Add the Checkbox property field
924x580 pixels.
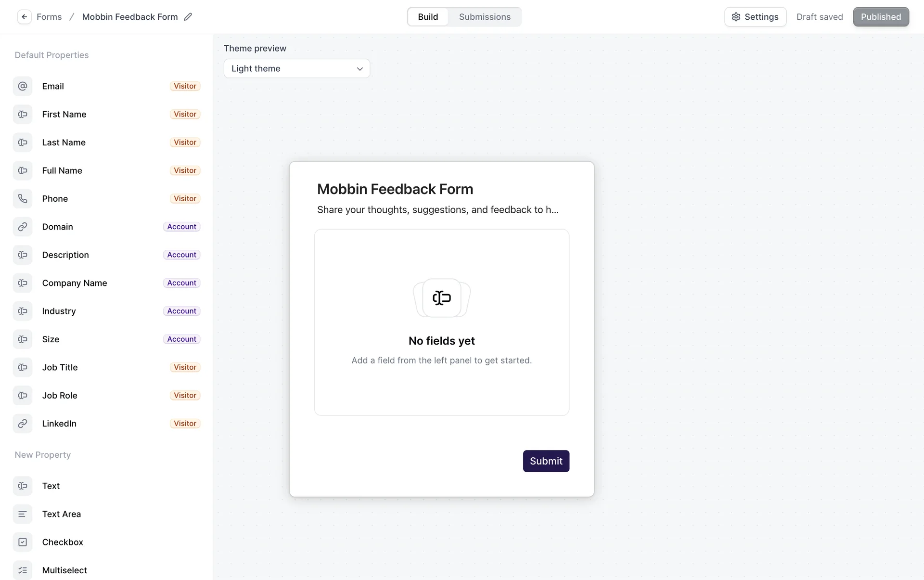[63, 542]
